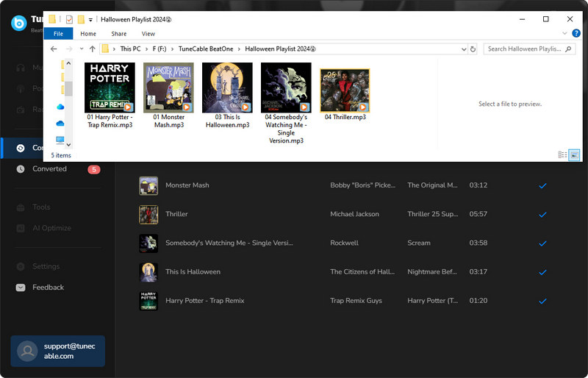Image resolution: width=588 pixels, height=378 pixels.
Task: Select the Thriller song title in list
Action: click(176, 214)
